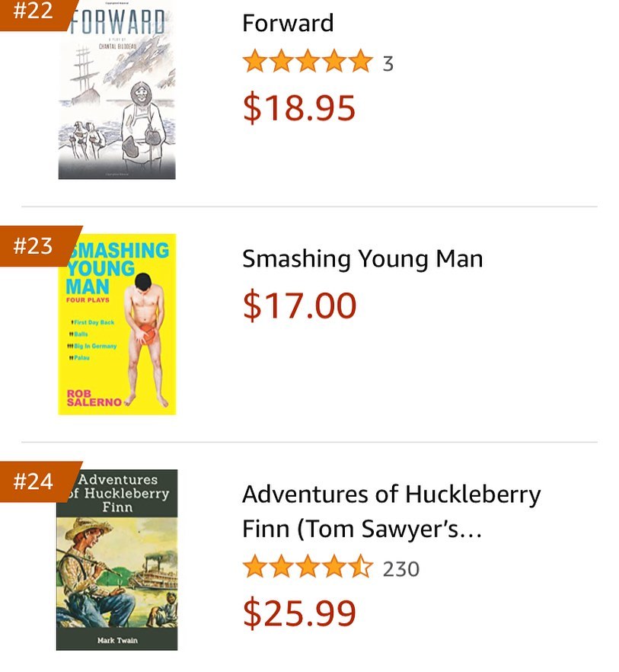This screenshot has height=672, width=619.
Task: Click the star rating for Huckleberry Finn
Action: (x=307, y=568)
